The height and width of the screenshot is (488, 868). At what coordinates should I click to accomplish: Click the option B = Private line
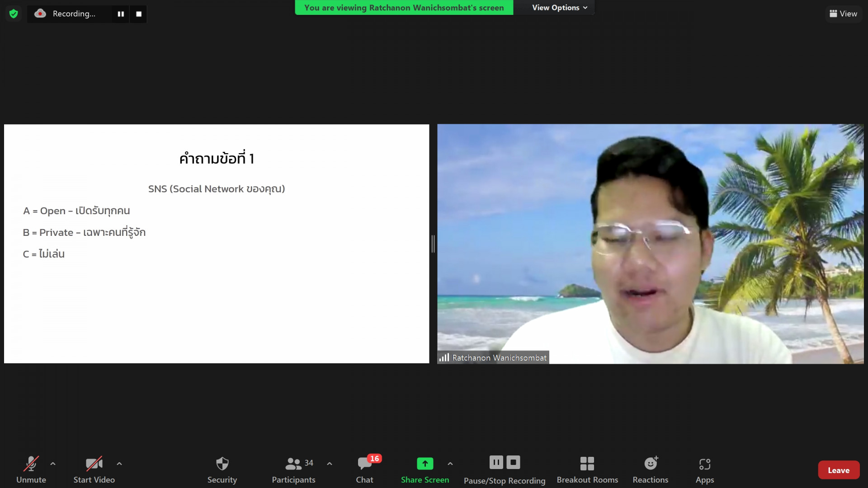pyautogui.click(x=84, y=232)
